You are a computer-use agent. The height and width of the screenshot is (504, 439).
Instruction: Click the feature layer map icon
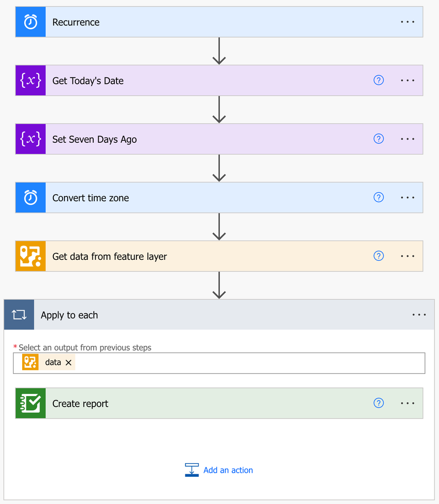[x=31, y=256]
